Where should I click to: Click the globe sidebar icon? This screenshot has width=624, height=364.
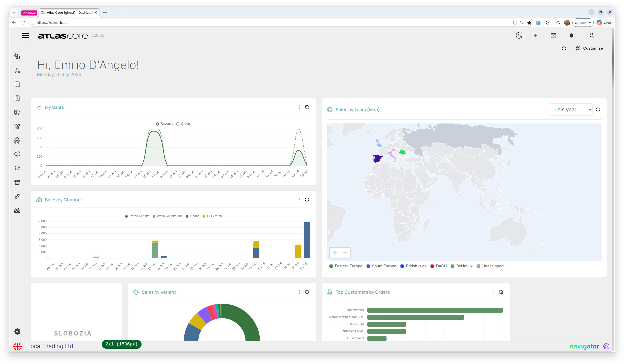[x=17, y=168]
